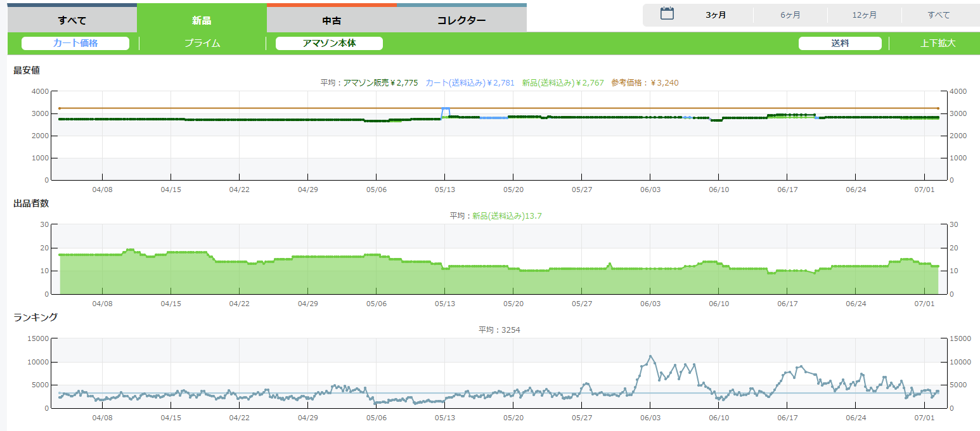
Task: Click the ranking peak near 06/03
Action: 650,356
